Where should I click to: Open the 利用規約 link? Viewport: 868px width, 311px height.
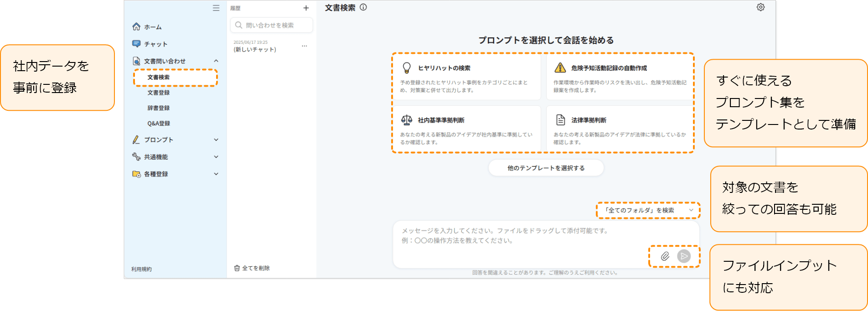(x=141, y=269)
